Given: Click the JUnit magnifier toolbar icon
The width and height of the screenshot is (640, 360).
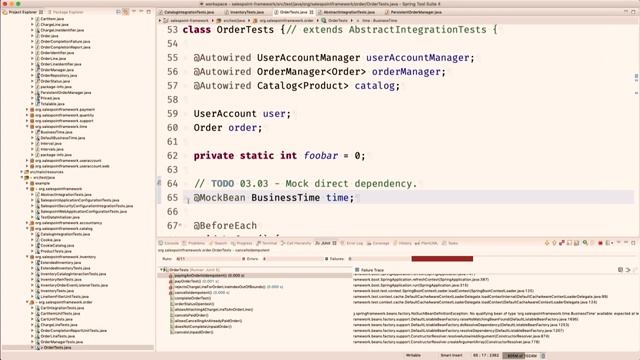Looking at the screenshot, I should [585, 243].
